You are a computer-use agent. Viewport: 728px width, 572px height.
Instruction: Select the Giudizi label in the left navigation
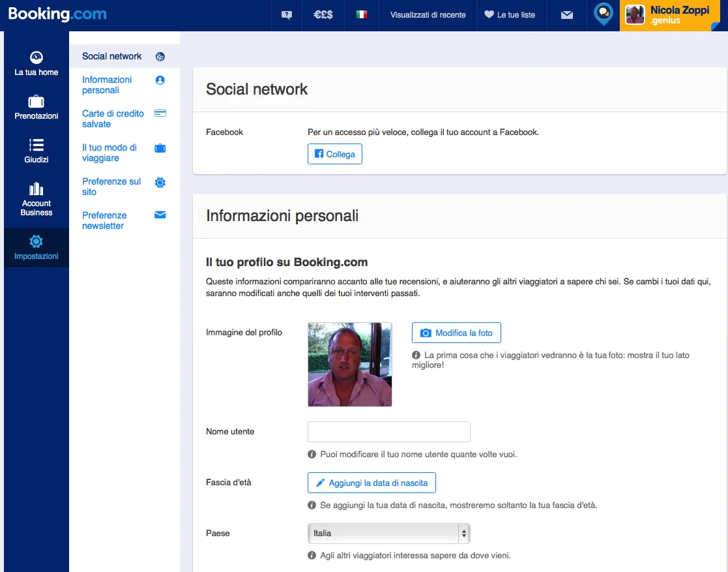click(36, 159)
